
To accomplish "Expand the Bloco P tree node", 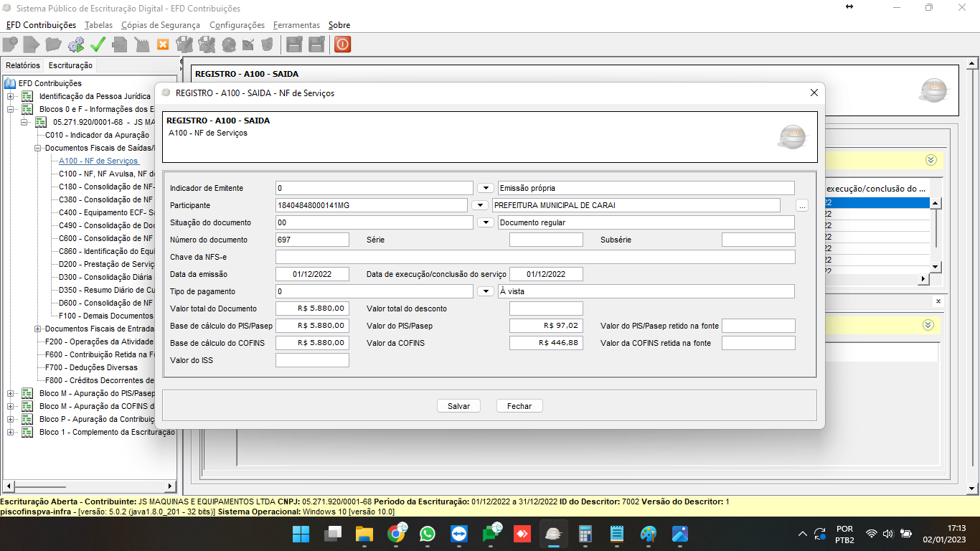I will point(10,419).
